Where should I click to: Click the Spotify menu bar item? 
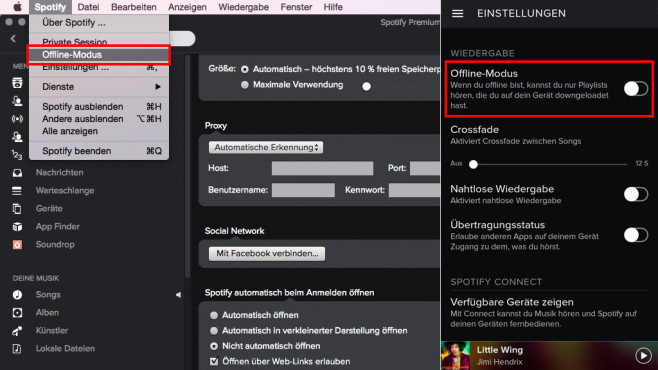click(x=50, y=7)
